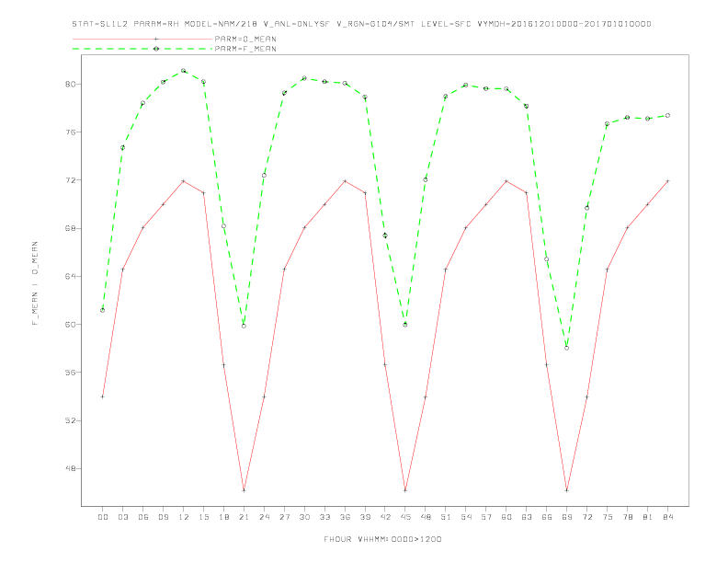Click y-axis tick label 60
Viewport: 728px width, 563px height.
[x=71, y=324]
